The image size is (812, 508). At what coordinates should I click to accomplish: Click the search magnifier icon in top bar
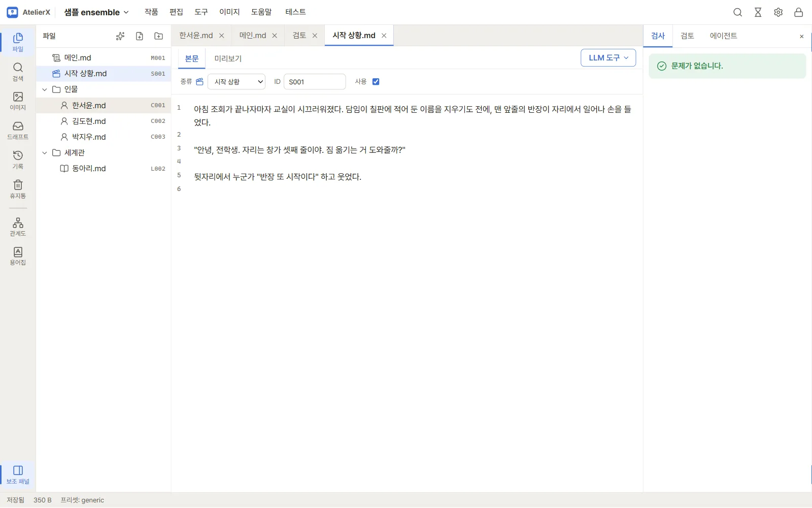point(738,12)
